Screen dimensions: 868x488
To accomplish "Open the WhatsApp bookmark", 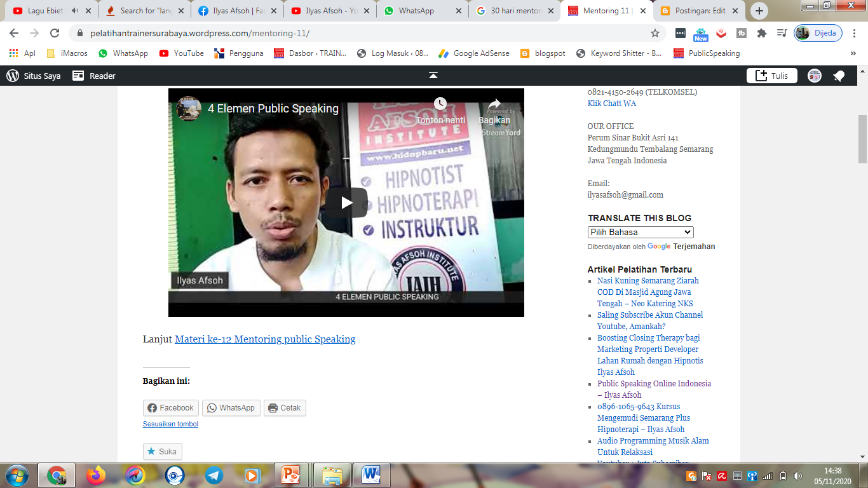I will [x=123, y=53].
